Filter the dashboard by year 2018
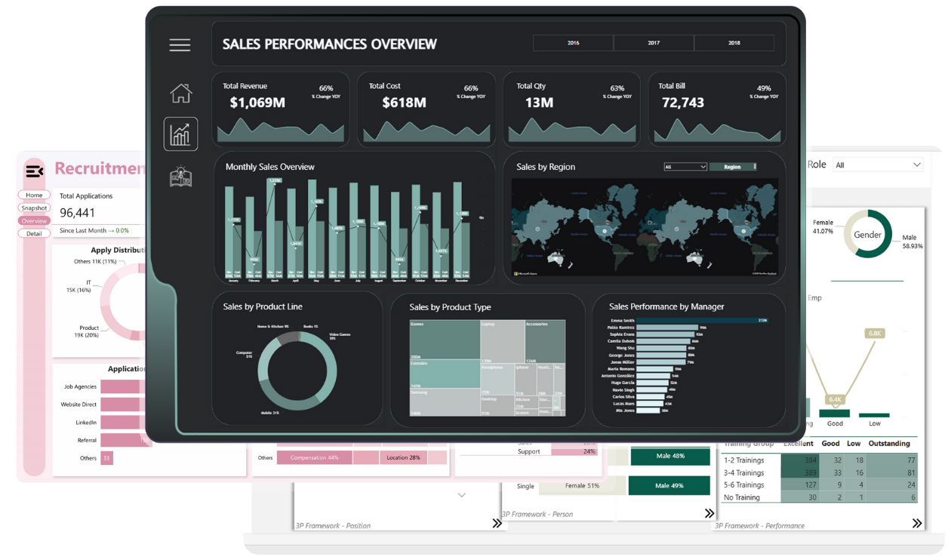 [734, 43]
